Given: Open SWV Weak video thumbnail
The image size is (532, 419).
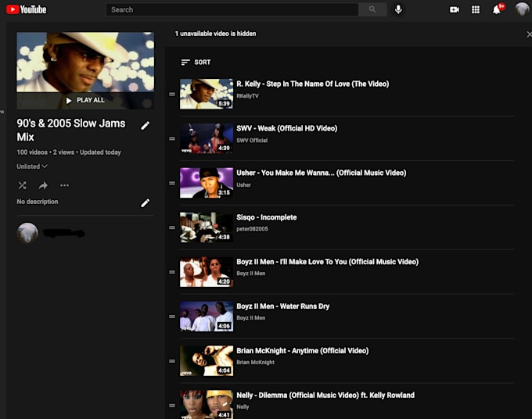Looking at the screenshot, I should 207,138.
